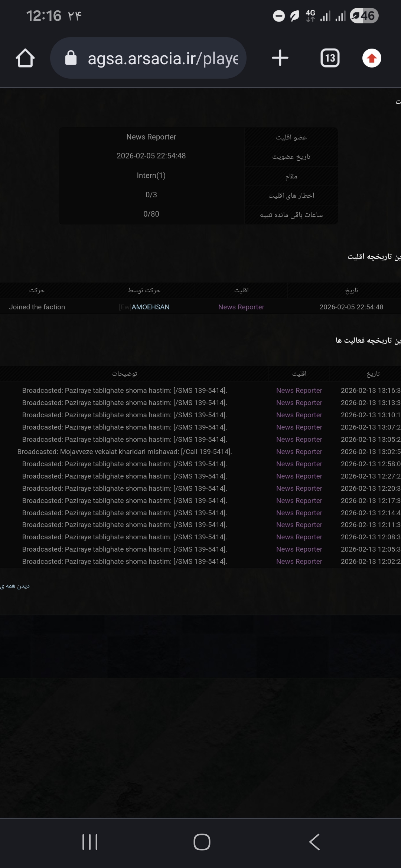Tap the agsa.arsacia.ir address bar
The image size is (401, 868).
(163, 58)
